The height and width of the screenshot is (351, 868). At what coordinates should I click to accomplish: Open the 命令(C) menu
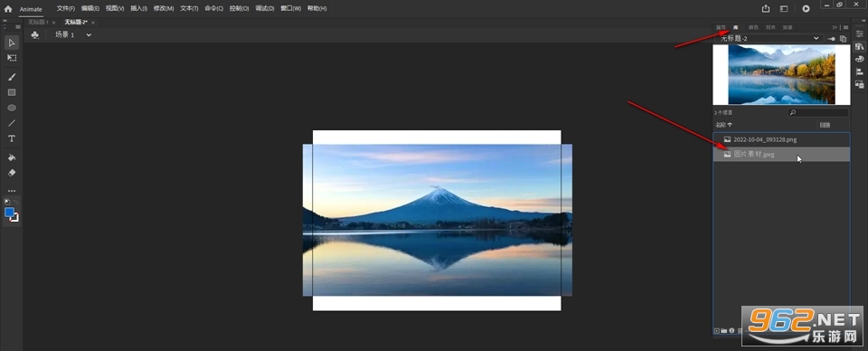(213, 9)
